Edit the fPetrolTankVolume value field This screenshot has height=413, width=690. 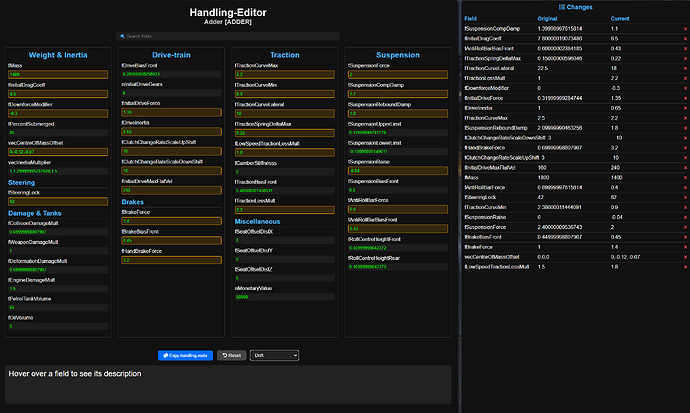58,307
